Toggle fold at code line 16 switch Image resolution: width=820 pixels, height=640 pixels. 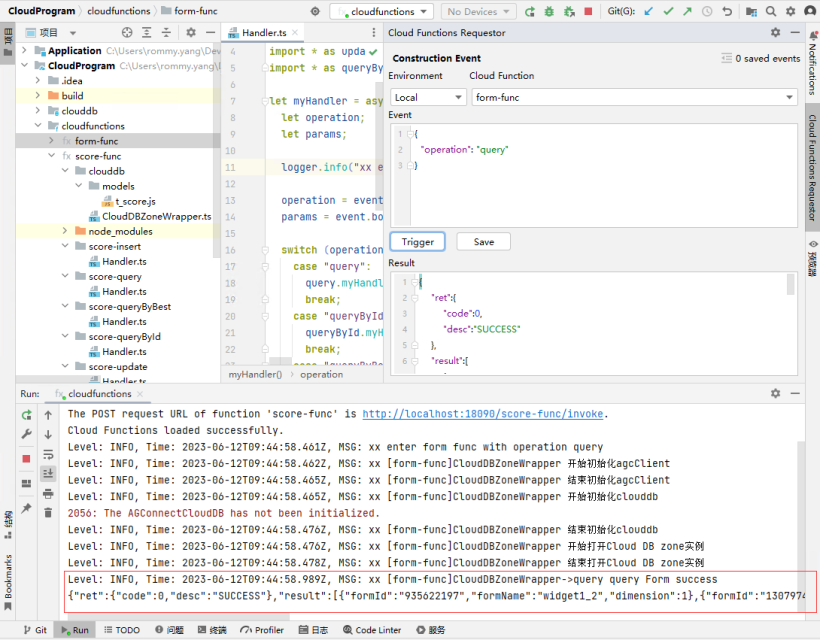click(x=265, y=250)
